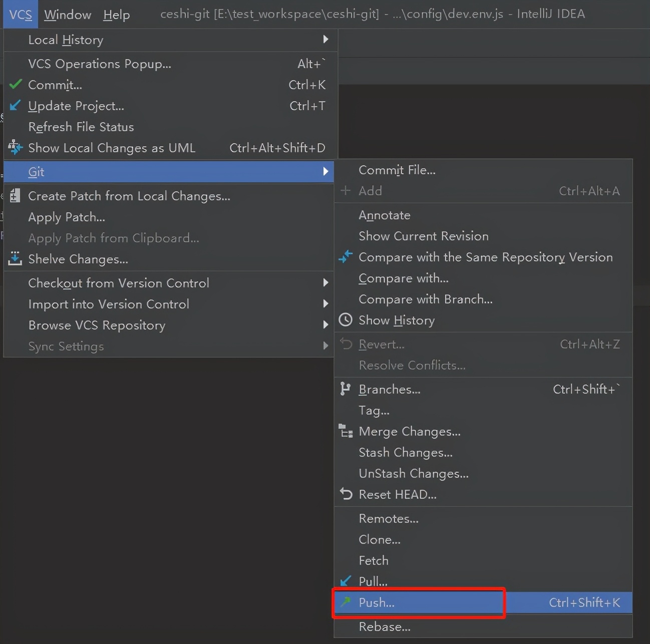This screenshot has height=644, width=650.
Task: Choose Fetch in the Git submenu
Action: [x=374, y=560]
